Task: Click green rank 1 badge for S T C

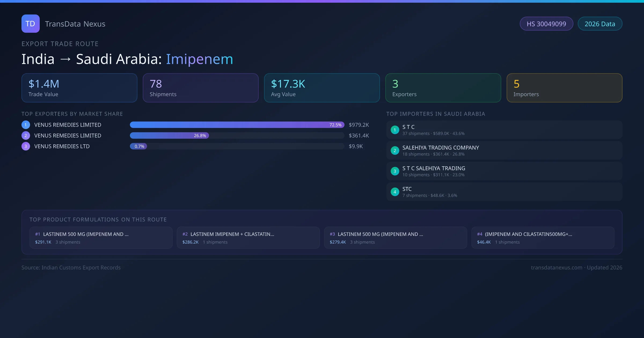Action: tap(395, 130)
